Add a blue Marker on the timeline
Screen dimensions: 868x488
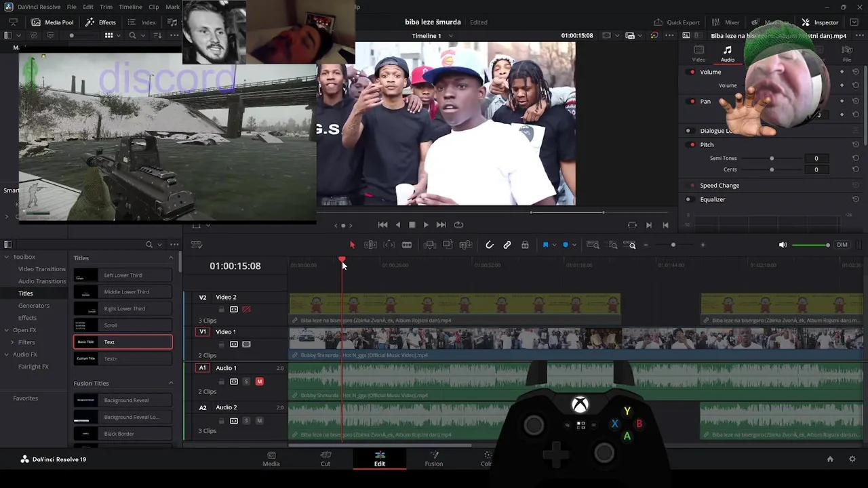tap(566, 245)
